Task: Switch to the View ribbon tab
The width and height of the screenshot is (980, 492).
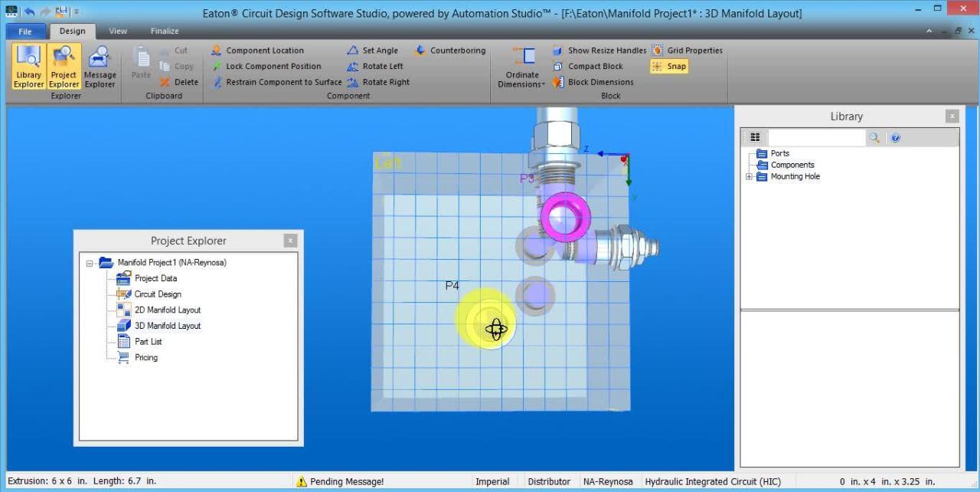Action: point(118,31)
